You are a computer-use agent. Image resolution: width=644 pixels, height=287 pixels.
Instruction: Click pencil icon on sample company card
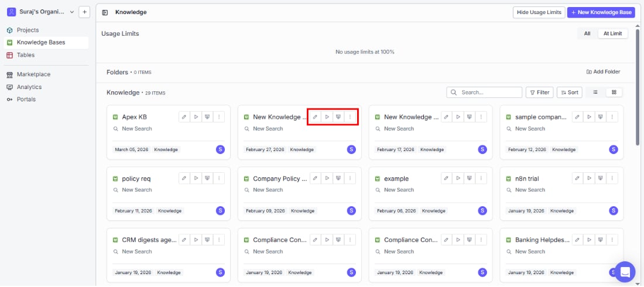tap(577, 117)
